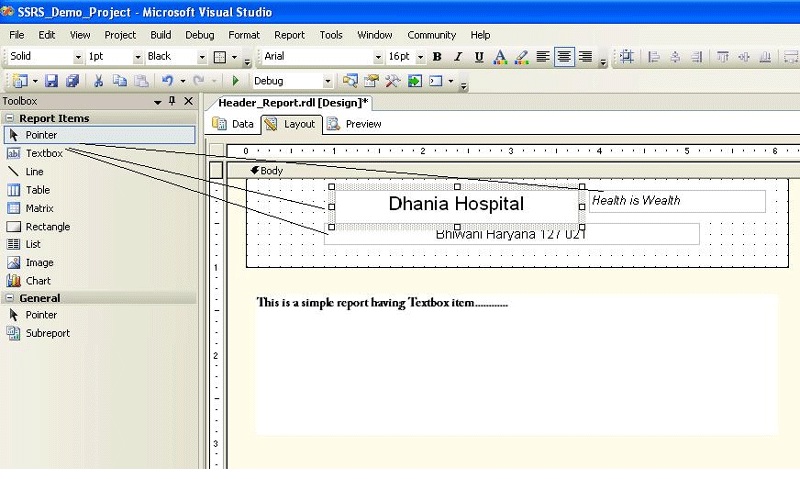Collapse the General toolbox group
The width and height of the screenshot is (800, 479).
[9, 298]
